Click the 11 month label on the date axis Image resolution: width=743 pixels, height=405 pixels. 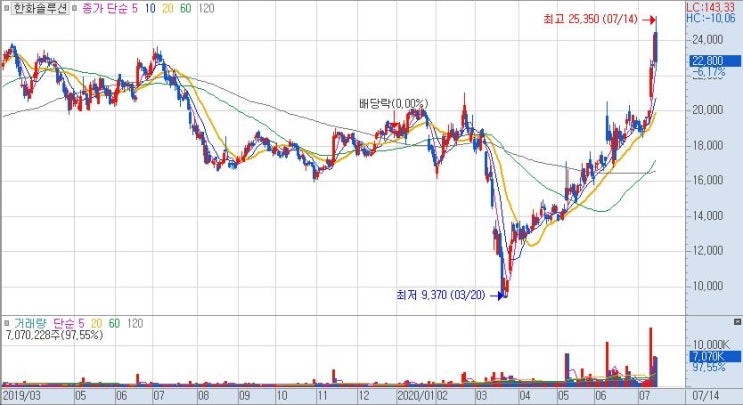point(322,396)
